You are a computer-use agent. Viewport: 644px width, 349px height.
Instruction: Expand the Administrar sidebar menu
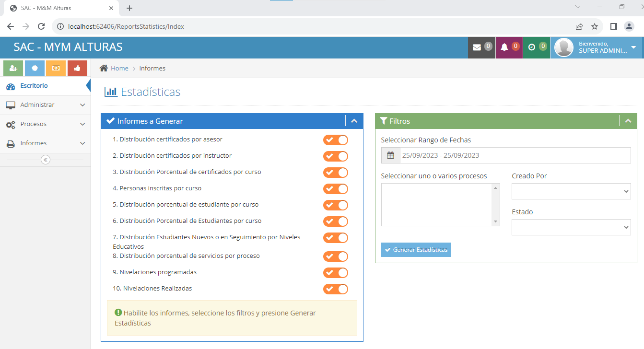point(45,105)
